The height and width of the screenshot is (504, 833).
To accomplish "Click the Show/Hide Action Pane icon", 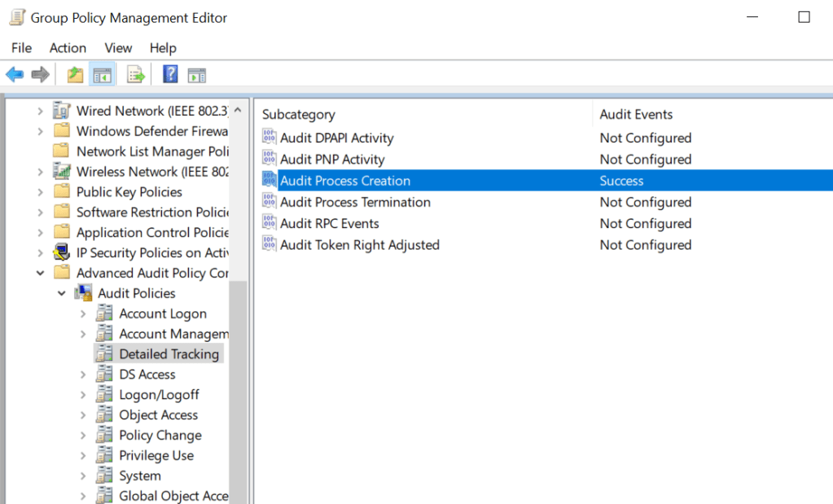I will point(197,75).
